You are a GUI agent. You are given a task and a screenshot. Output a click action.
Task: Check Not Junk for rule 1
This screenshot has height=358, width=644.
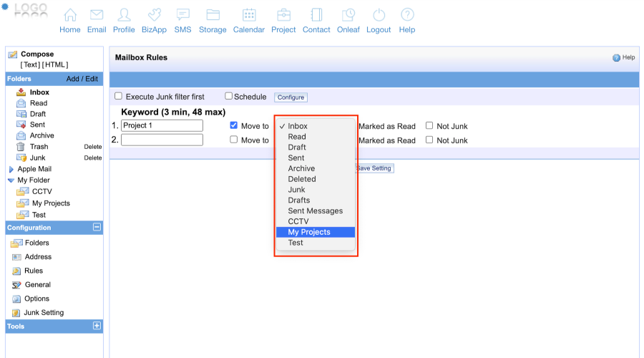click(x=429, y=125)
